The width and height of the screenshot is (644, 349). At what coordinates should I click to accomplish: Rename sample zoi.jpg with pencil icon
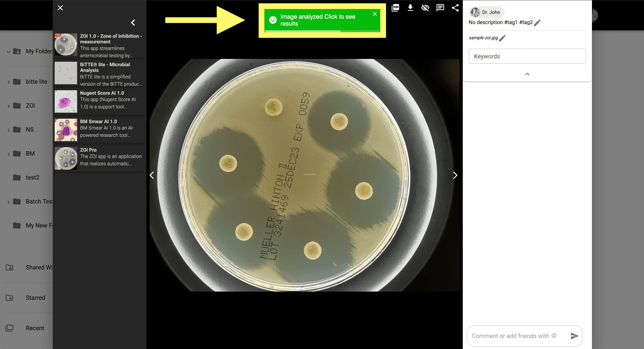click(x=502, y=38)
